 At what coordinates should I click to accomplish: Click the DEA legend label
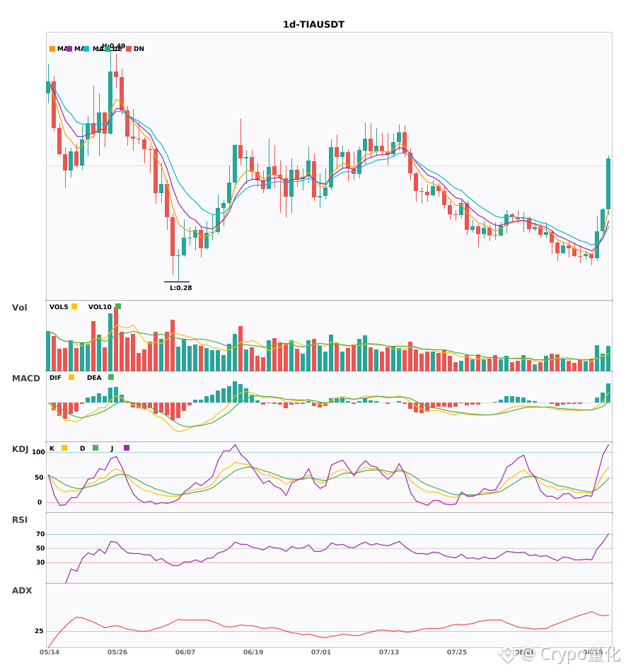tap(94, 378)
